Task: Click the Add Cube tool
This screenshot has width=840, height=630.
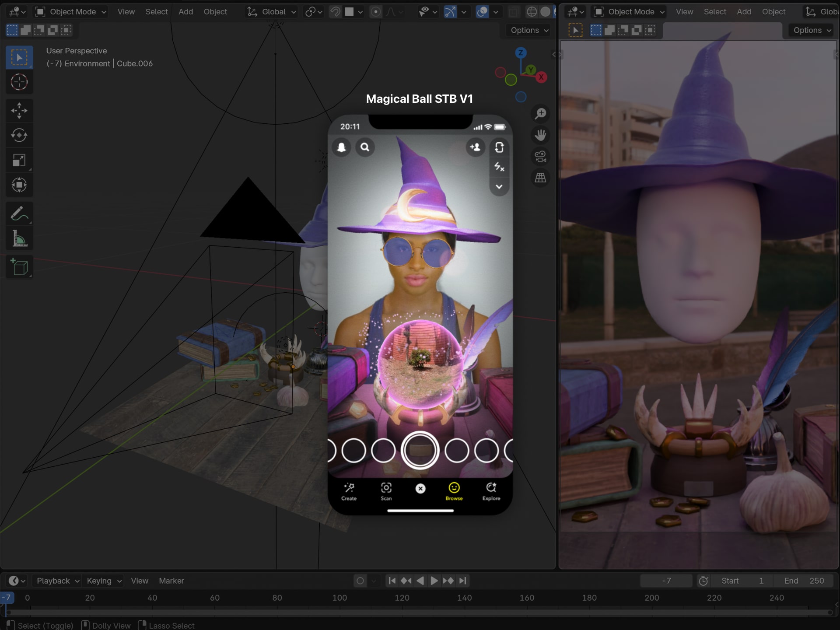Action: [19, 267]
